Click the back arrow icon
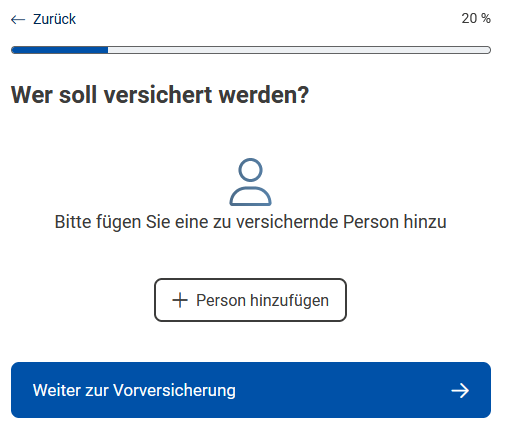This screenshot has width=514, height=428. [x=18, y=20]
